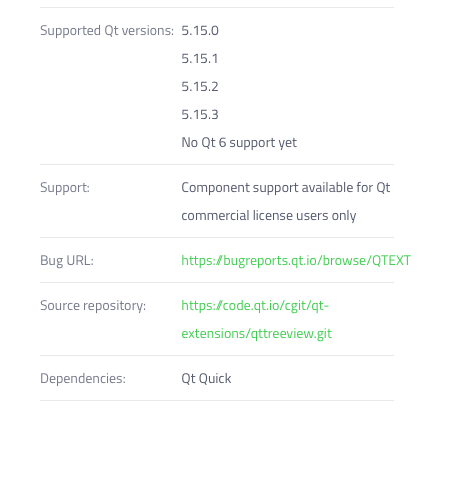Click divider line below Dependencies row
474x478 pixels.
[x=217, y=400]
